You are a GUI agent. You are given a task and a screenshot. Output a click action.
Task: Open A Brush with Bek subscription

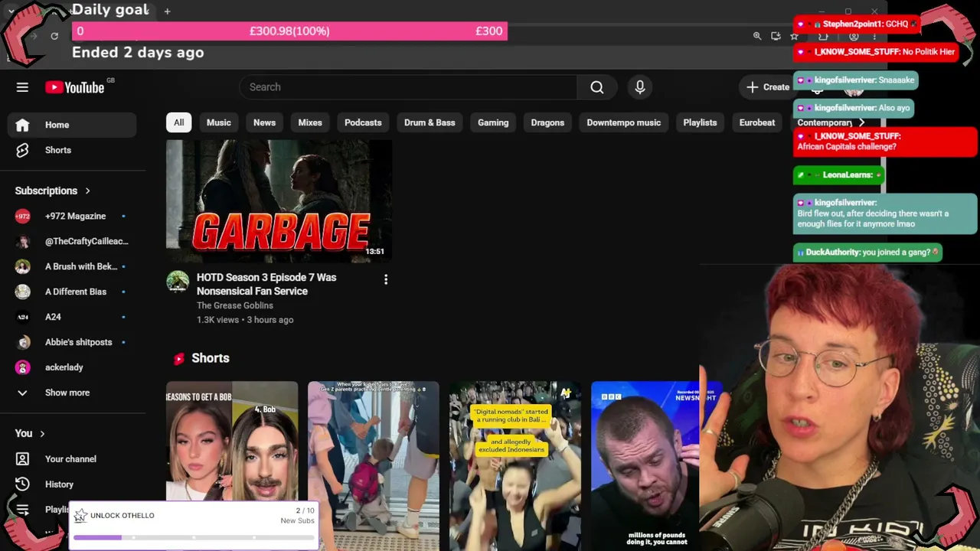point(72,266)
